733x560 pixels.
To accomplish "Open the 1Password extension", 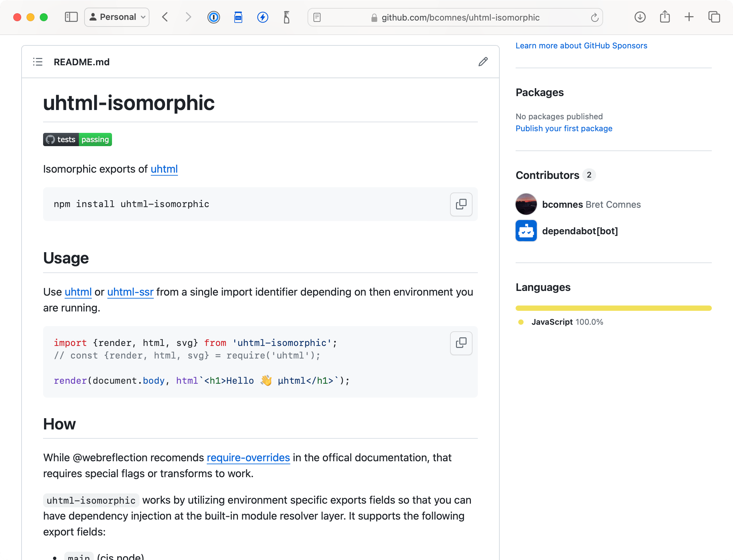I will (214, 17).
